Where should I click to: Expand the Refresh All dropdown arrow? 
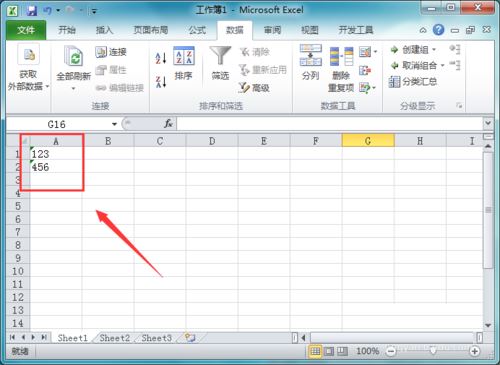tap(73, 89)
